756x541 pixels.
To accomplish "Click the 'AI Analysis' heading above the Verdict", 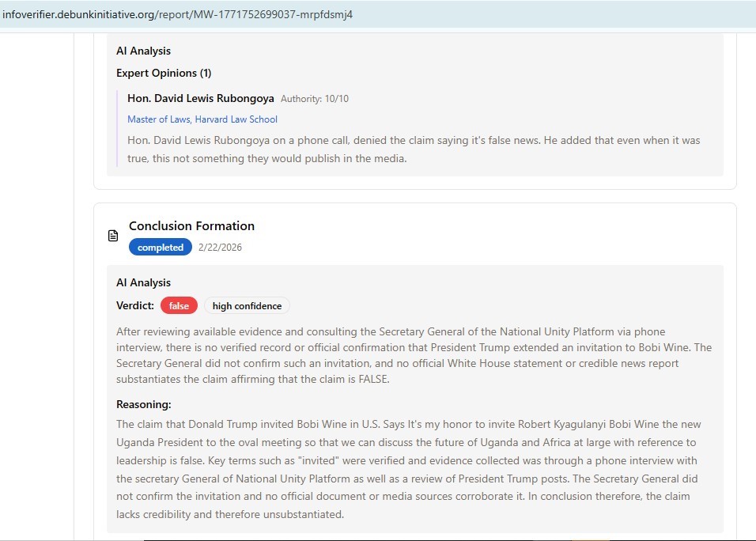I will (143, 282).
